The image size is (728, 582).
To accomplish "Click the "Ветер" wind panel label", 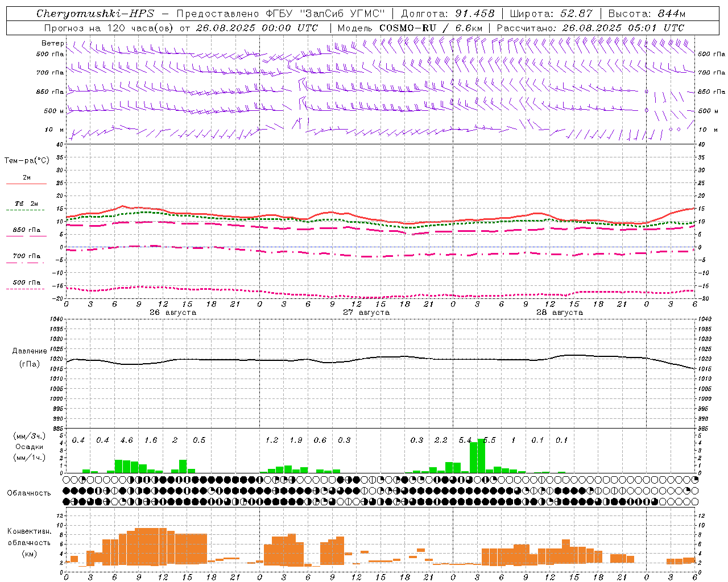I will [x=52, y=43].
